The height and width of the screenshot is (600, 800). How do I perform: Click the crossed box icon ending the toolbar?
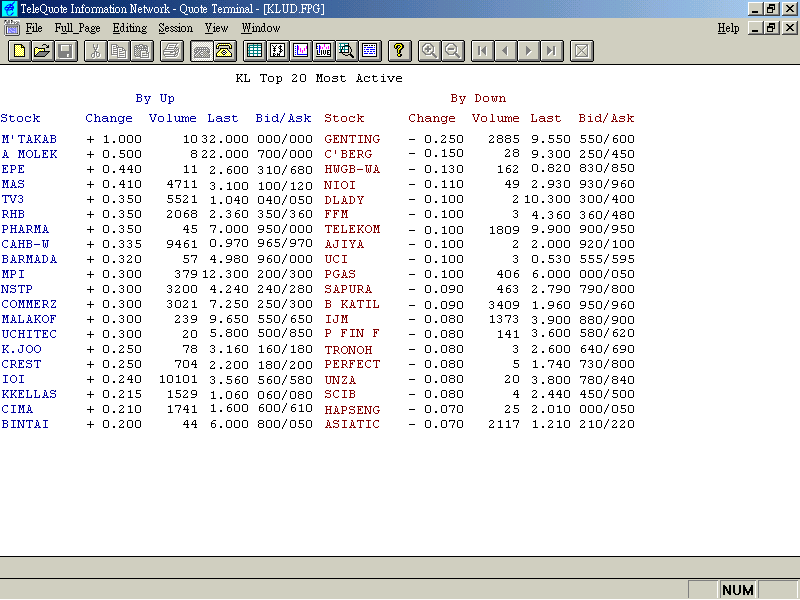tap(582, 51)
